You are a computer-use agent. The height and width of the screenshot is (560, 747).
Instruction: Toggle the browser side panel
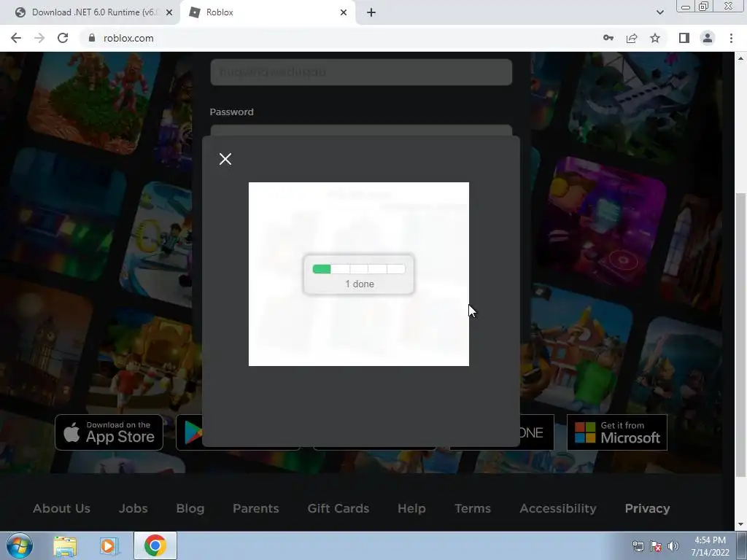(x=684, y=38)
